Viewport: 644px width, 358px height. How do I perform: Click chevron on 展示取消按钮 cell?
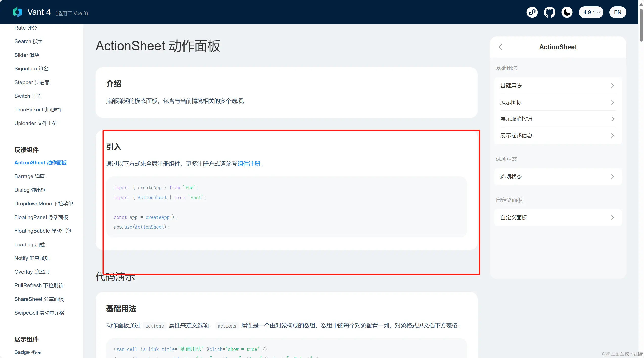[x=612, y=119]
